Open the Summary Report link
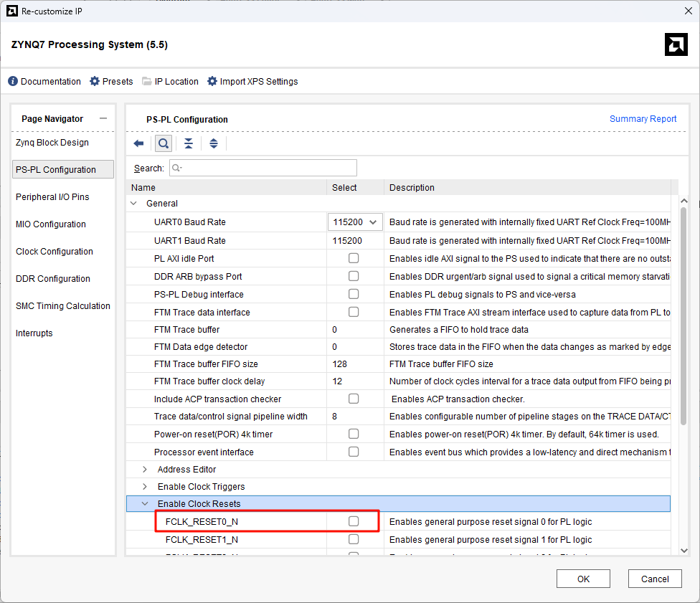 tap(643, 119)
